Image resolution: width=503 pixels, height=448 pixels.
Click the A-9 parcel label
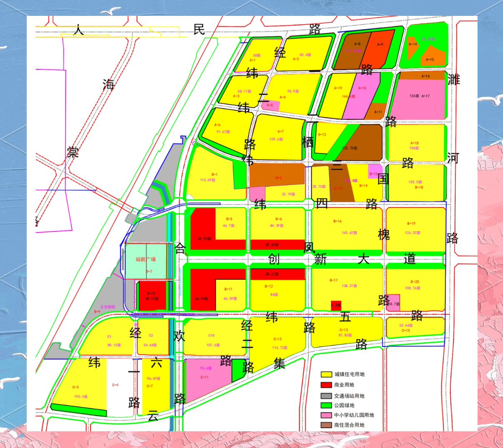click(x=380, y=45)
